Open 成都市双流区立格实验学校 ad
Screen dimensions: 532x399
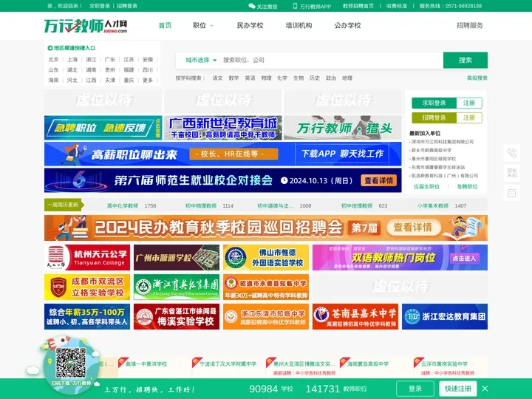pyautogui.click(x=87, y=287)
